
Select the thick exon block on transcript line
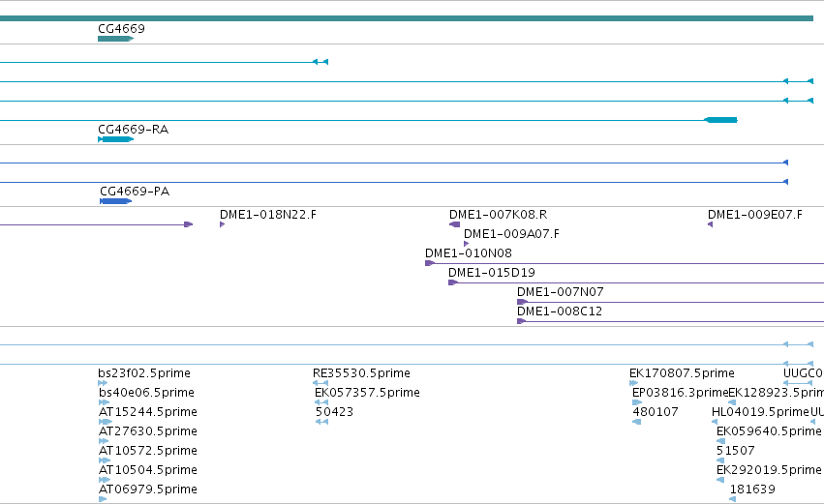(x=720, y=120)
